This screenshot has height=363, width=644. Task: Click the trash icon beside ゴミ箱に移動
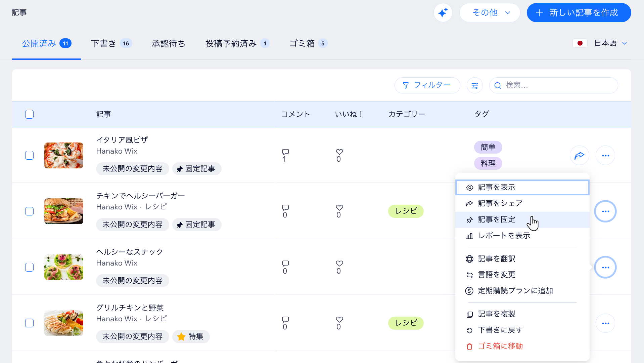tap(469, 346)
